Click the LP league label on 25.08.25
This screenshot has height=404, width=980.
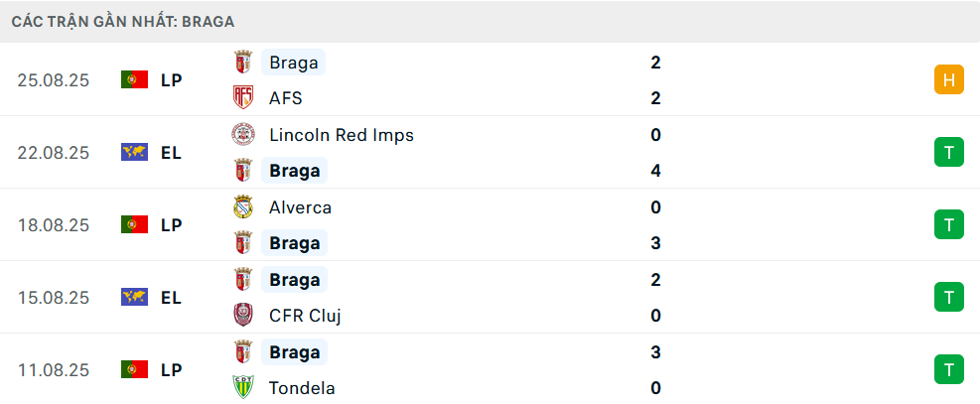click(171, 80)
